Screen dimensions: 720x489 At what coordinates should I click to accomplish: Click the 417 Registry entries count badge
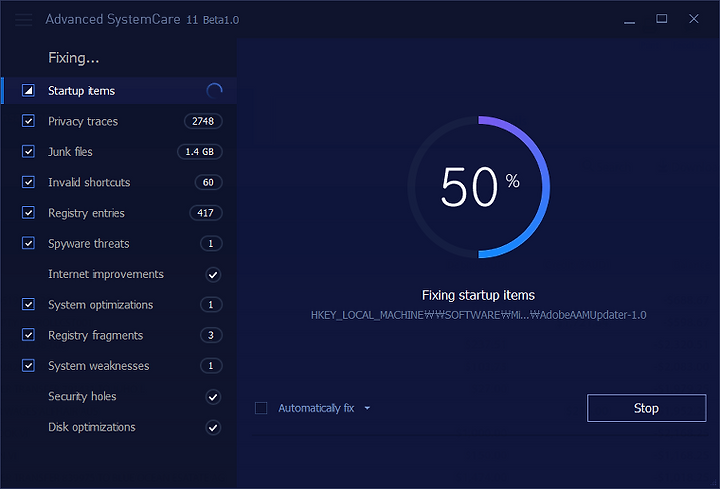(206, 213)
